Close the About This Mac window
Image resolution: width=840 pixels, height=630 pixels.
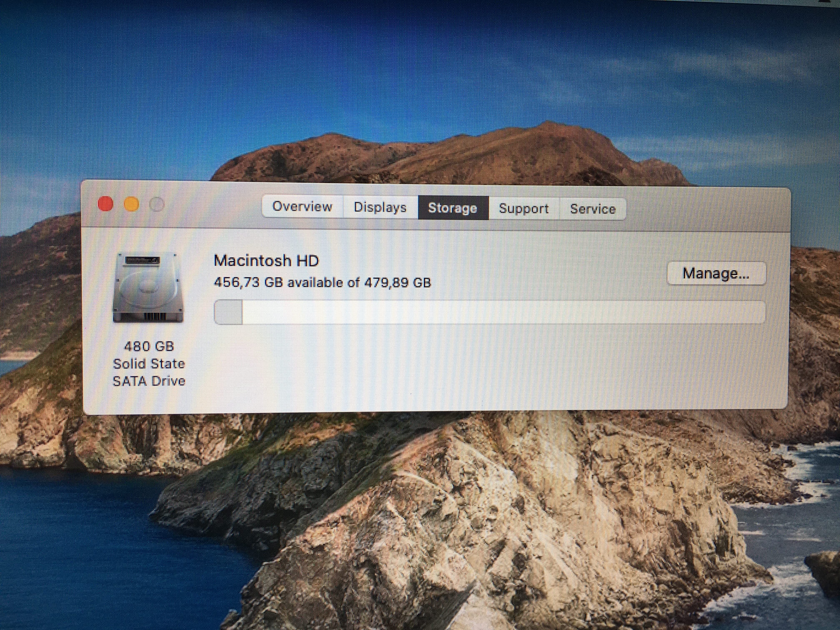[106, 204]
